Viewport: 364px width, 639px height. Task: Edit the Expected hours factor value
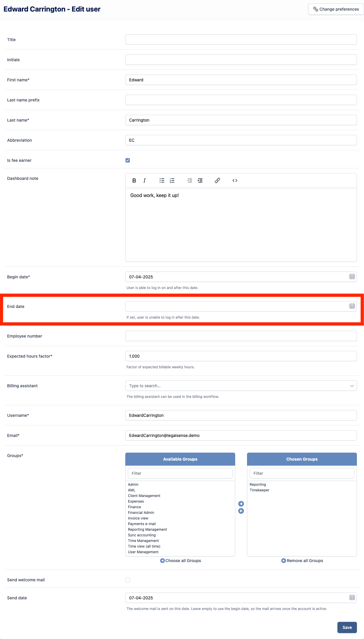(241, 356)
